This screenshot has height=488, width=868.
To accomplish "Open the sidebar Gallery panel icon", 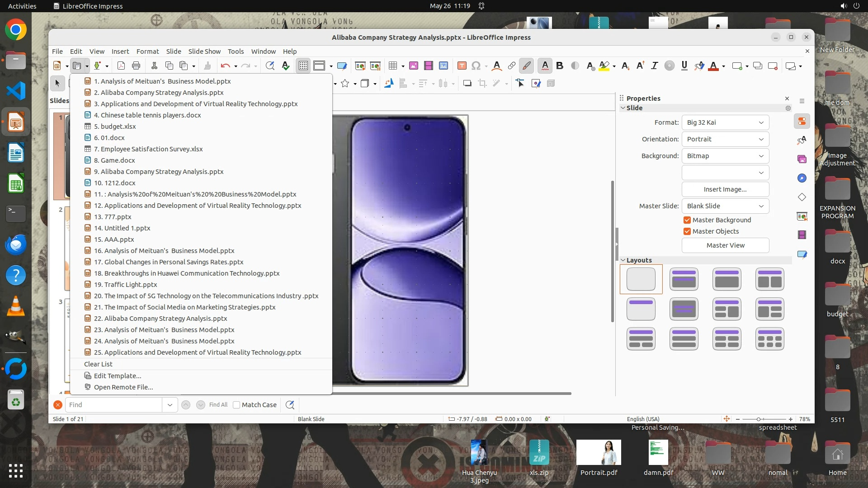I will coord(802,159).
